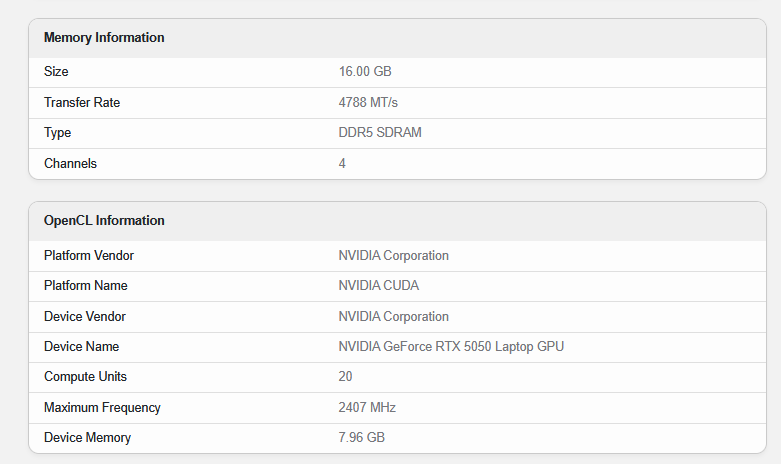Select NVIDIA Corporation in Platform Vendor row

pos(394,256)
